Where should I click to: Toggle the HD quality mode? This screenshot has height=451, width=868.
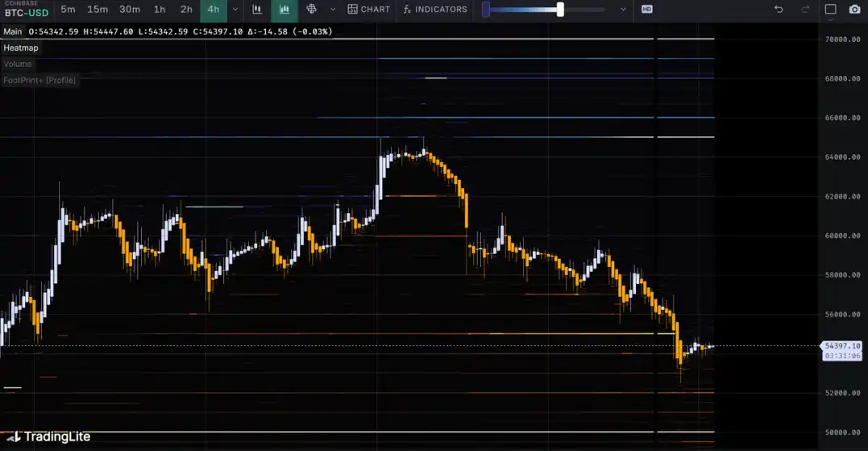[x=646, y=10]
